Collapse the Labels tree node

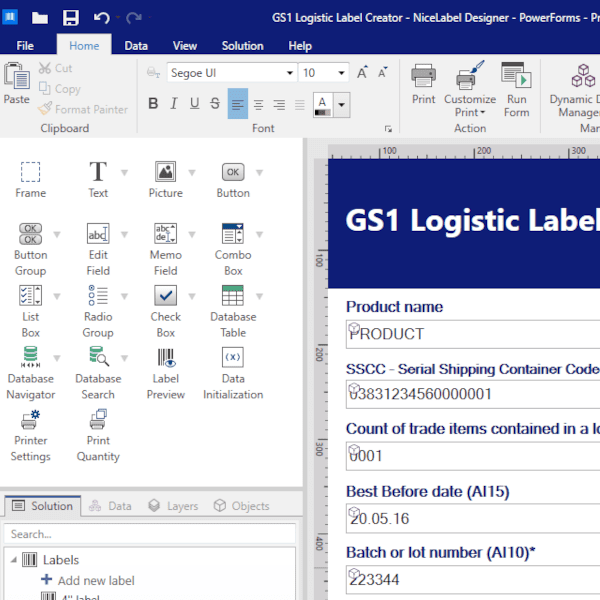pos(14,560)
